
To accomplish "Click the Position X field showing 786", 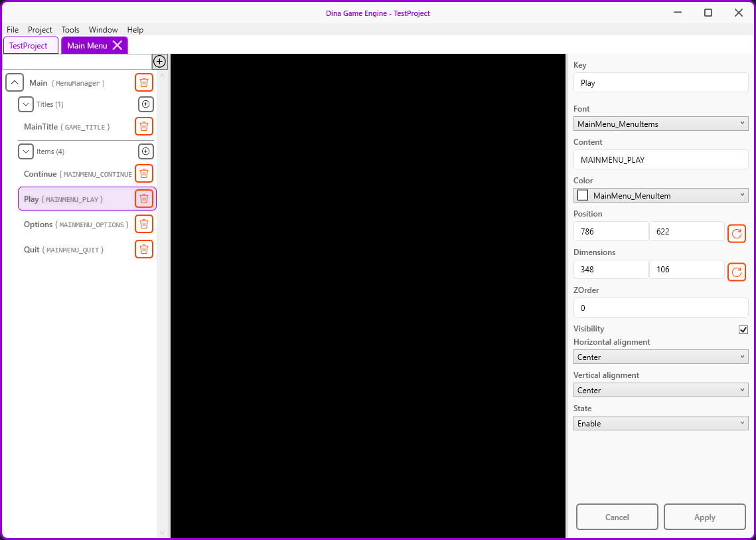I will pyautogui.click(x=611, y=231).
